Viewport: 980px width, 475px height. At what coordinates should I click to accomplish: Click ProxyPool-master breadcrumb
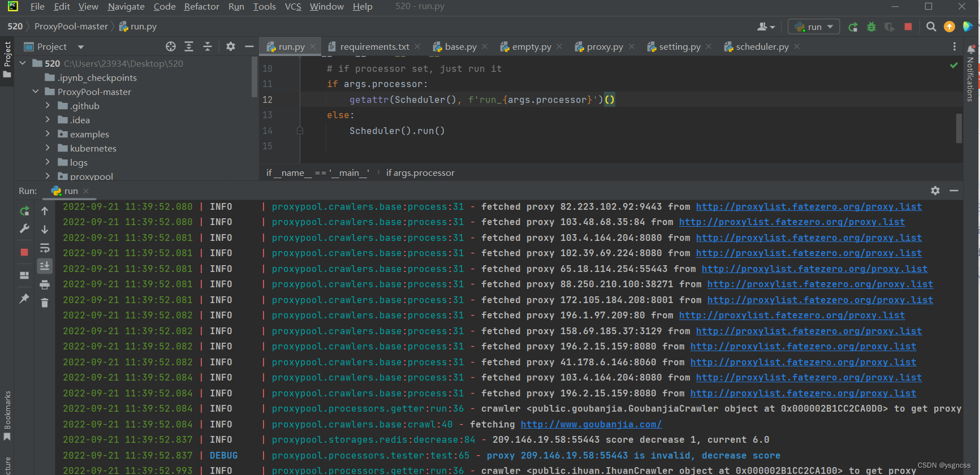pyautogui.click(x=71, y=26)
